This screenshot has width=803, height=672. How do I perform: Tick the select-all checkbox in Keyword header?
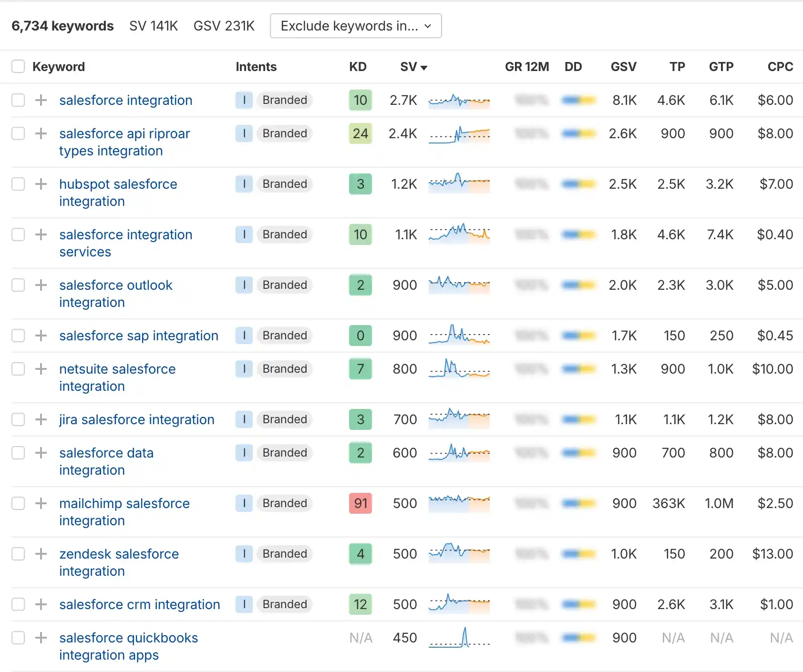pos(18,66)
